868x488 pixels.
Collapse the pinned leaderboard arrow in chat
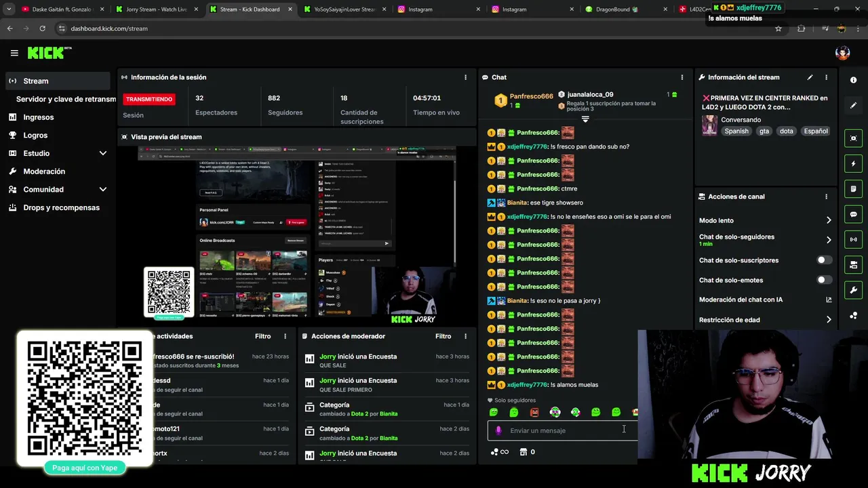pos(585,119)
